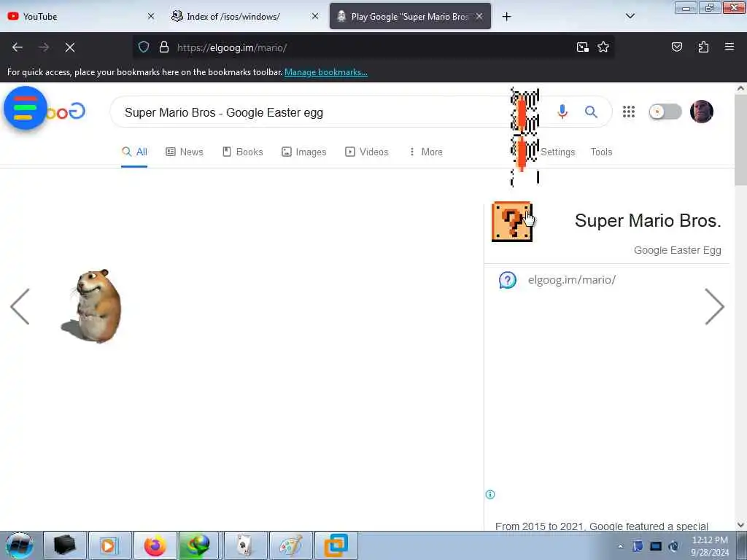Click the blue search magnifier icon

[591, 112]
